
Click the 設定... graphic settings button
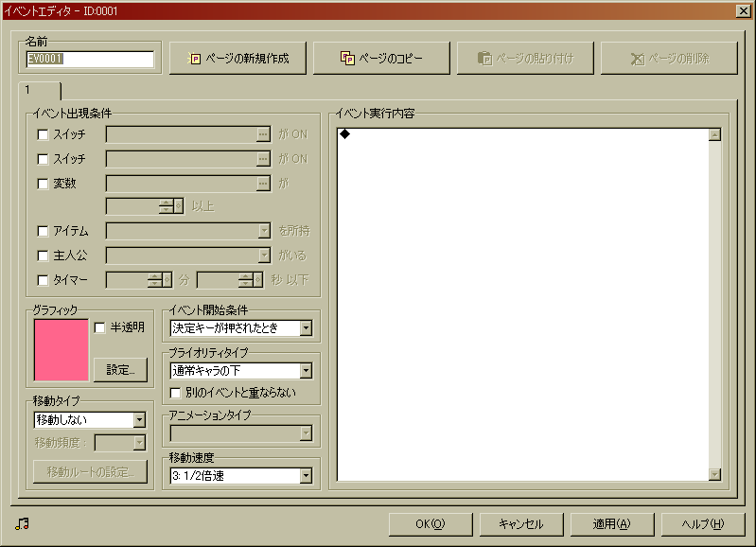coord(121,370)
